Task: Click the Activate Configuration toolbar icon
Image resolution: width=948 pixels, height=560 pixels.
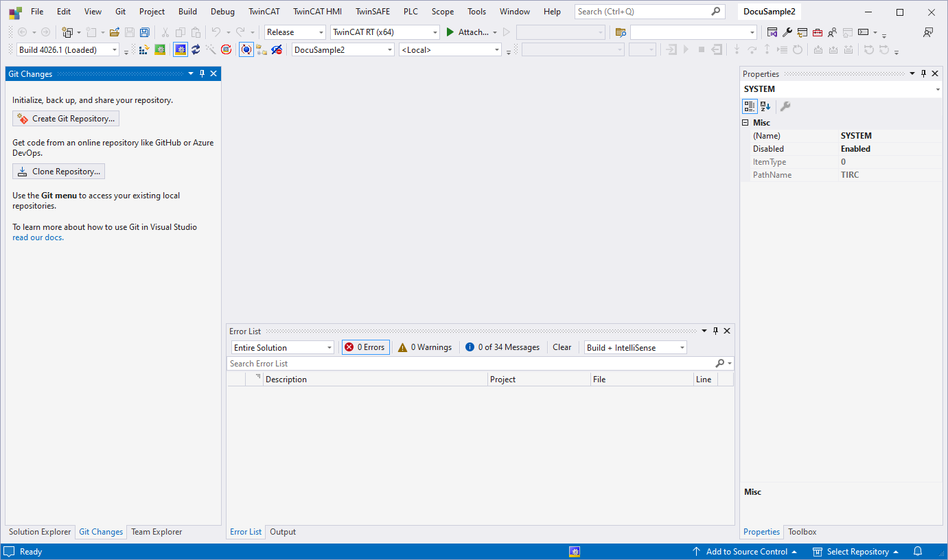Action: (x=143, y=49)
